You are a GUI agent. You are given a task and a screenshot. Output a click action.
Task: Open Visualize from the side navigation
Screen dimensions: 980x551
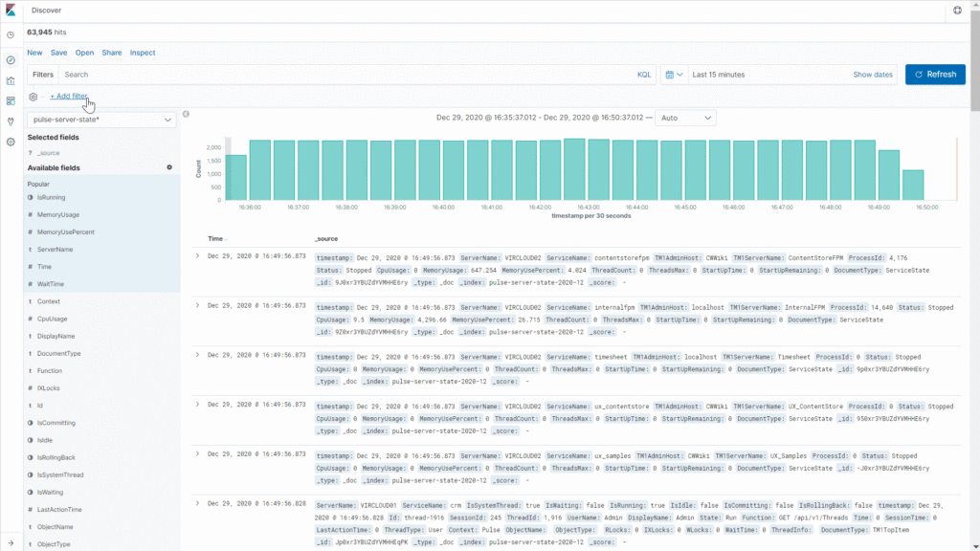point(11,80)
